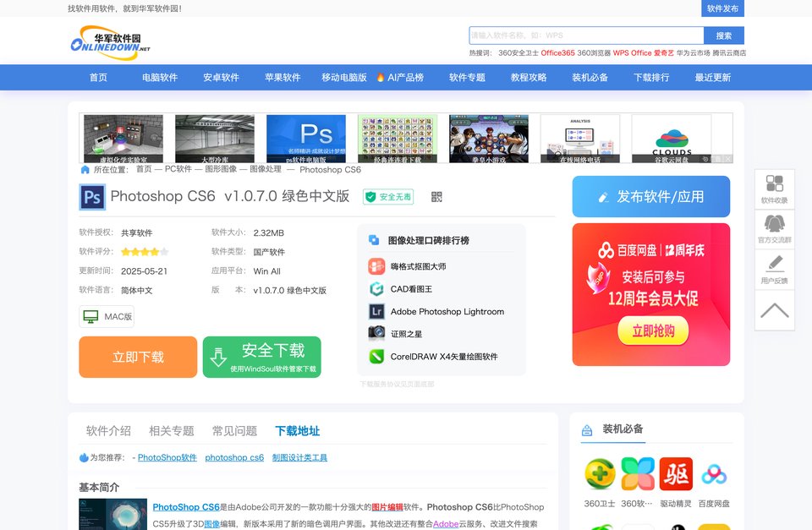Switch to the 常见问题 tab

click(234, 430)
